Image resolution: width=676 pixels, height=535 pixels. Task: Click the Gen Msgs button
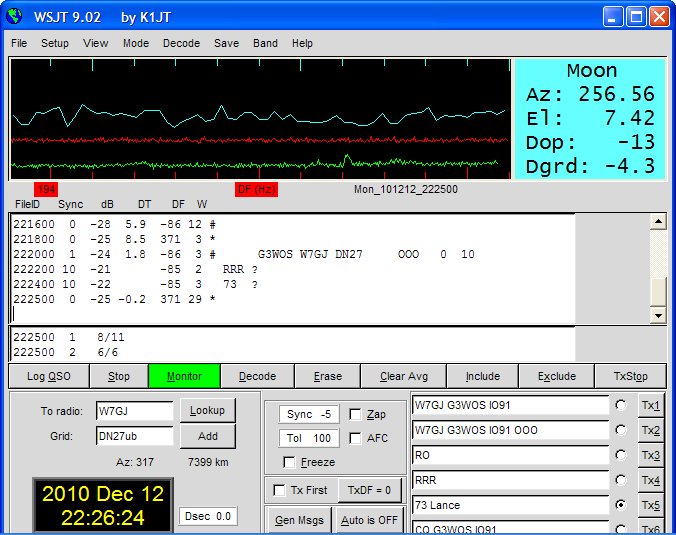point(299,520)
